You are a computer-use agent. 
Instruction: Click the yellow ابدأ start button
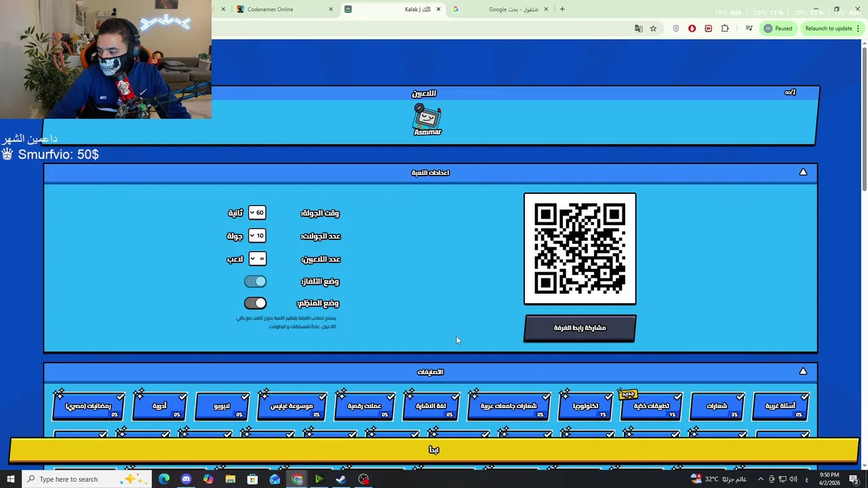434,450
